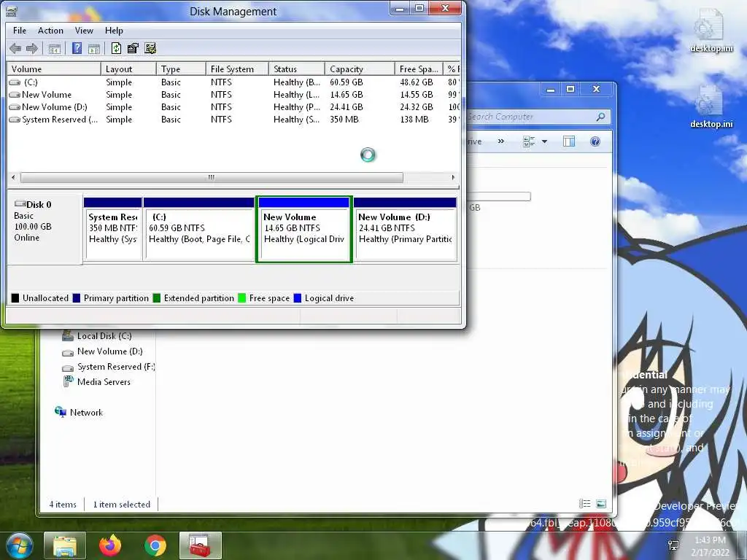Viewport: 747px width, 560px height.
Task: Click the Free Space column header
Action: point(419,69)
